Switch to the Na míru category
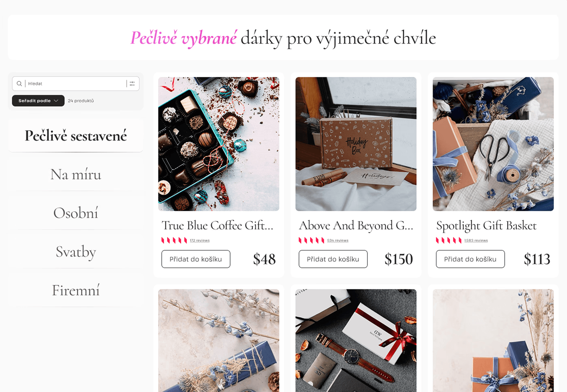This screenshot has width=567, height=392. coord(76,174)
